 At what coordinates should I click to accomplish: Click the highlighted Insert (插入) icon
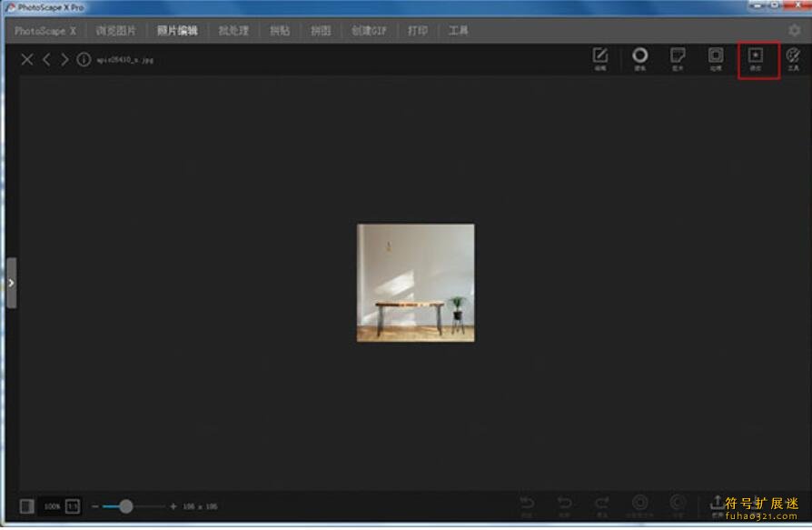click(755, 58)
